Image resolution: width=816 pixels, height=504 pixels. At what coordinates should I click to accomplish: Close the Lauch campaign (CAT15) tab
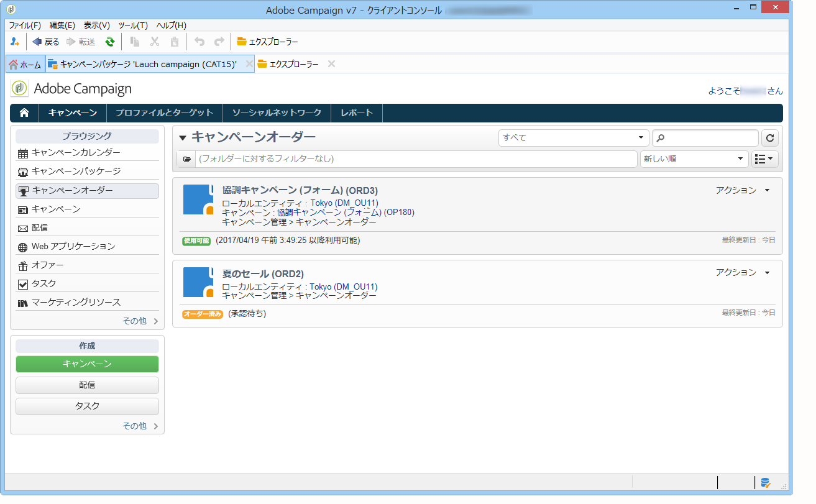coord(249,64)
